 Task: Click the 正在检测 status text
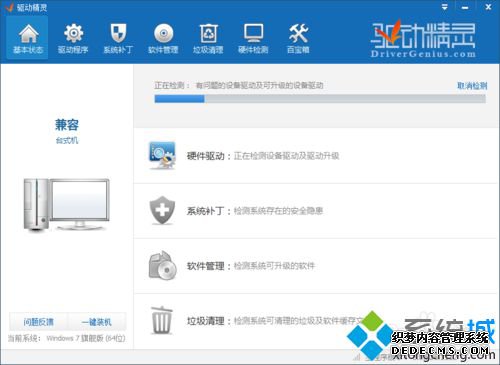[x=239, y=86]
